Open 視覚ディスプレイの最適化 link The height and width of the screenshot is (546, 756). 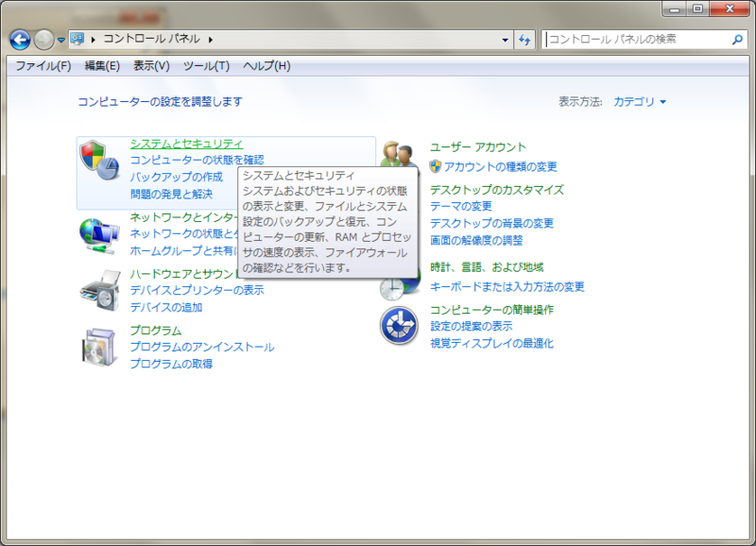tap(491, 343)
